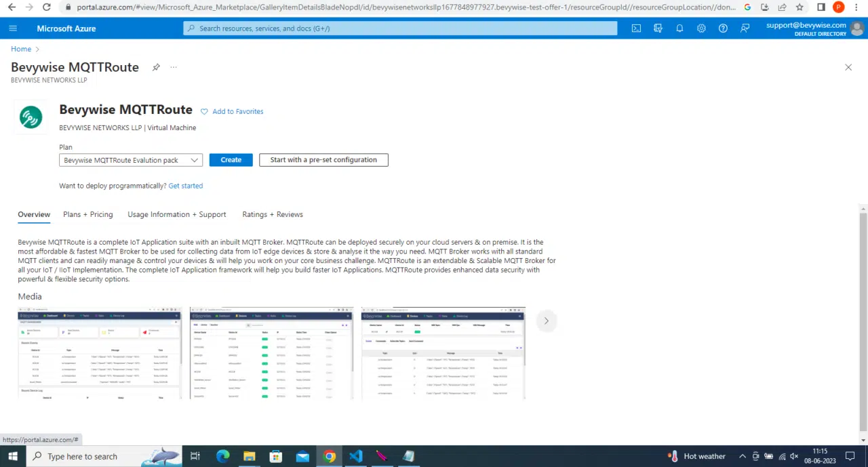Open Hot weather widget on taskbar
The image size is (868, 467).
click(x=696, y=456)
